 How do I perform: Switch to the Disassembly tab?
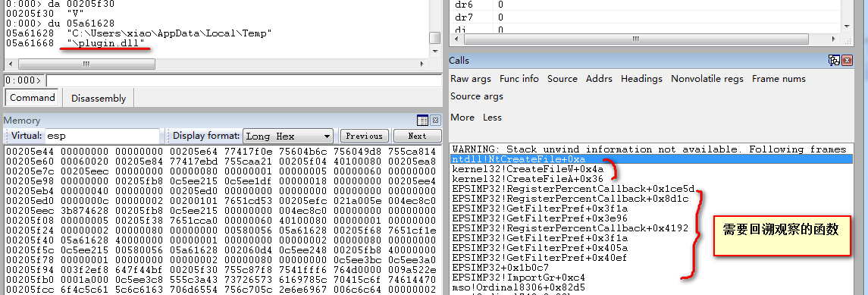click(x=99, y=99)
